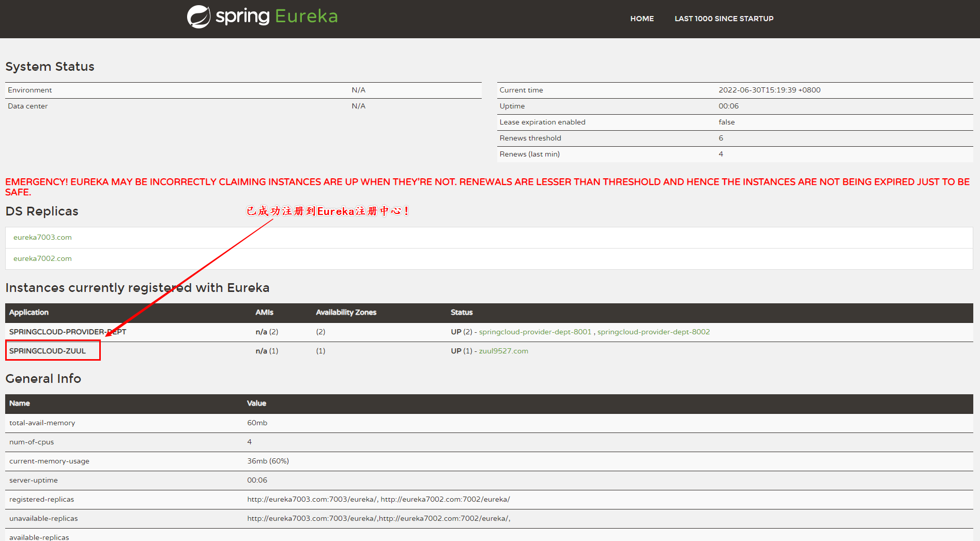Click the Name header in General Info
The height and width of the screenshot is (541, 980).
20,403
